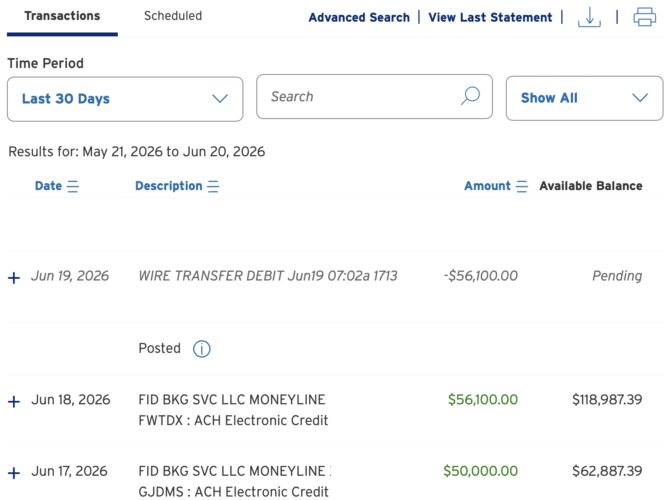Expand the Jun 18 FWTDX transaction details
The image size is (670, 500).
14,402
